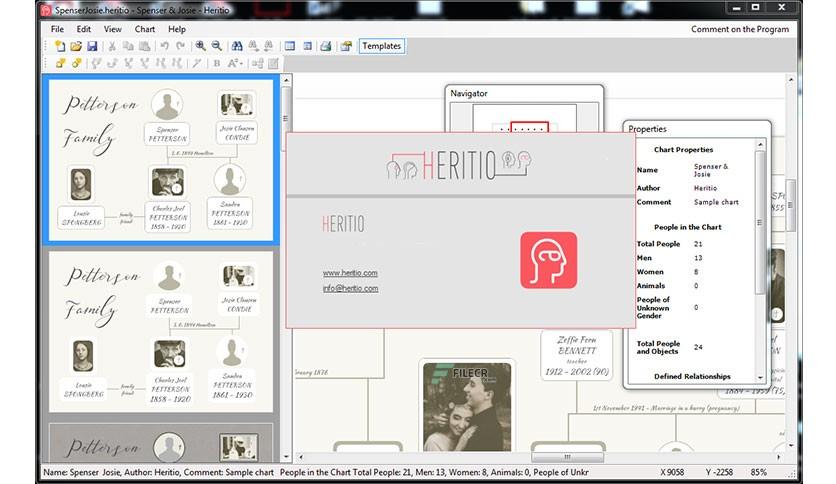Open the View menu
Image resolution: width=836 pixels, height=484 pixels.
[112, 29]
